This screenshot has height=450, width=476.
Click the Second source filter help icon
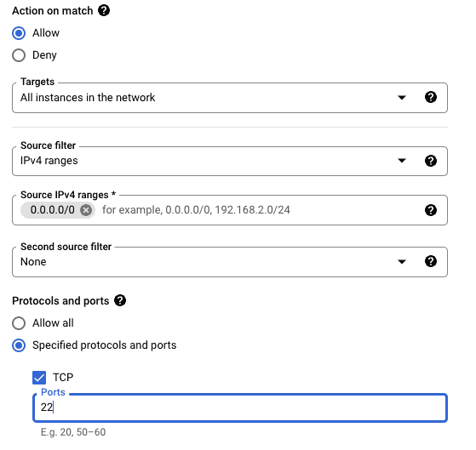click(x=431, y=261)
